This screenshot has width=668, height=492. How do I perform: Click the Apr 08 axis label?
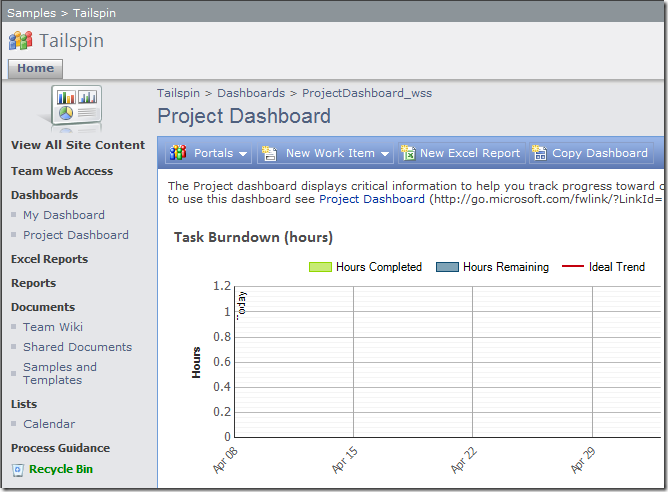point(225,460)
